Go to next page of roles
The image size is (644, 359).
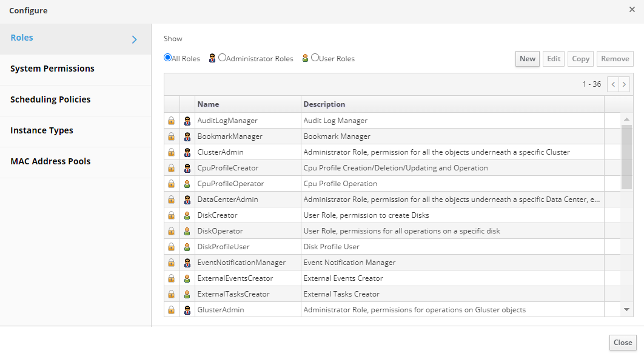click(624, 84)
